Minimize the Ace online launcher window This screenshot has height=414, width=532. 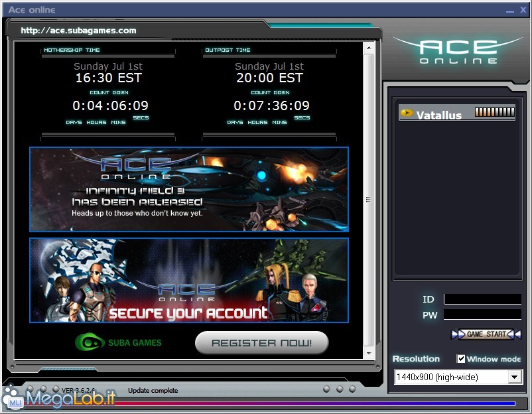coord(510,11)
